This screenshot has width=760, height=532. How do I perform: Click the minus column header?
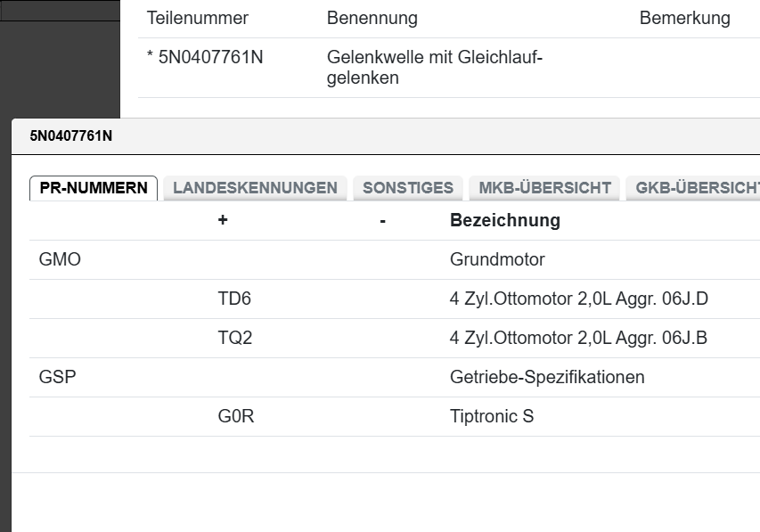coord(382,220)
